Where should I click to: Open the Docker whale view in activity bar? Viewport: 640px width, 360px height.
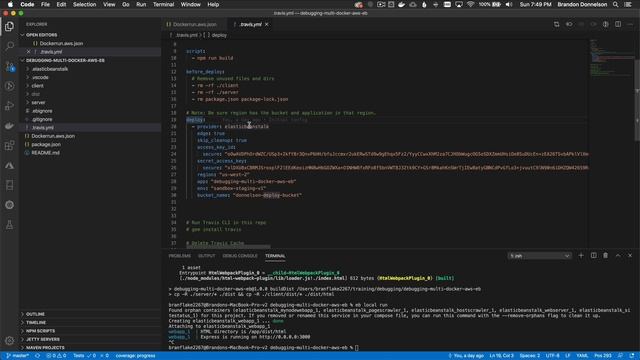(x=9, y=126)
